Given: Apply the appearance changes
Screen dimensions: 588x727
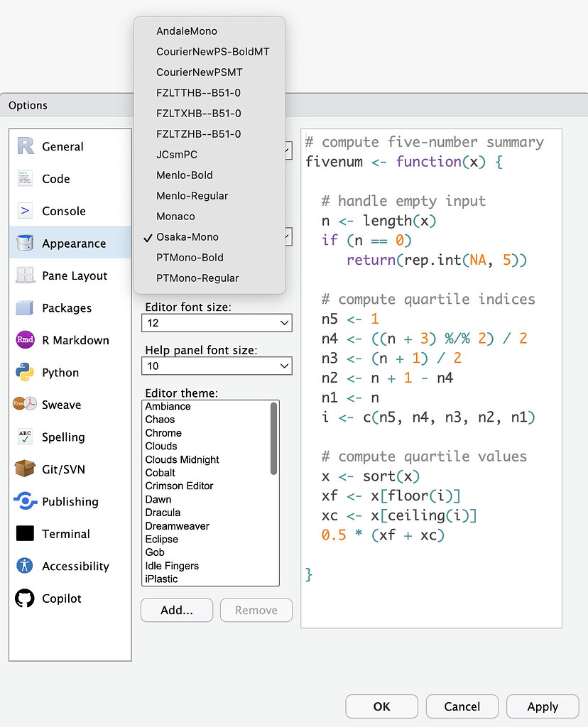Looking at the screenshot, I should (543, 706).
